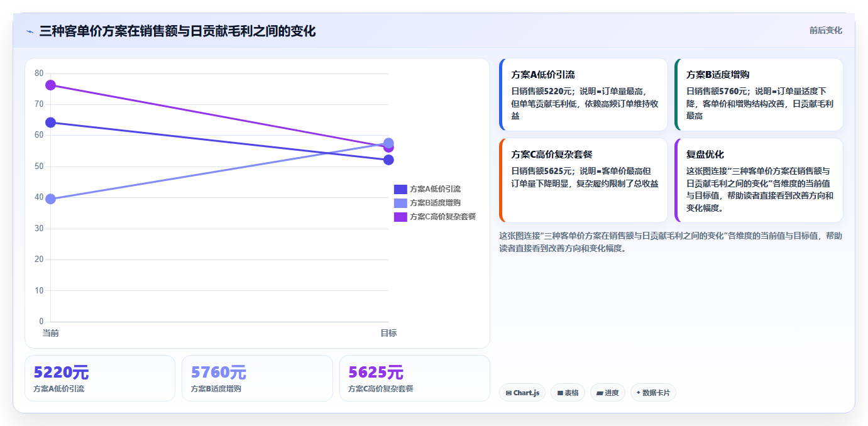Viewport: 868px width, 426px height.
Task: Click the legend label 方案A低价引流
Action: coord(435,189)
